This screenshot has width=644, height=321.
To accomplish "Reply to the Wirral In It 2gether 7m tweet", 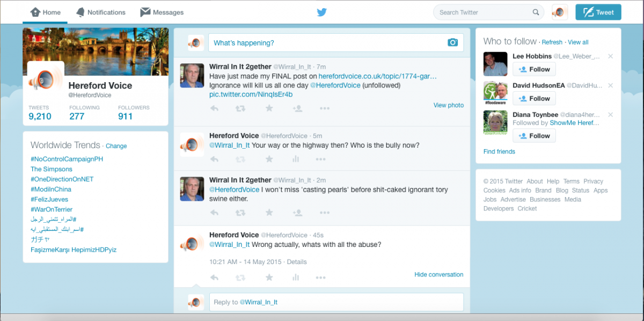I will click(x=214, y=108).
